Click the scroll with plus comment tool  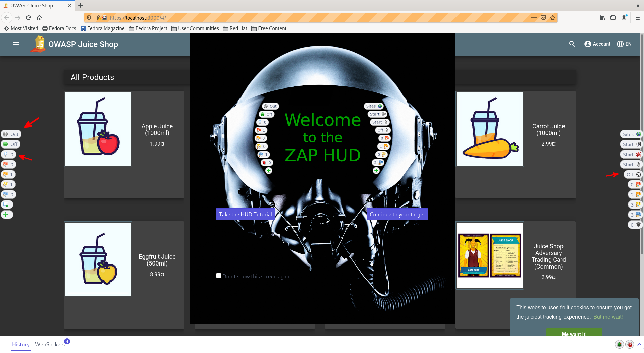(7, 205)
